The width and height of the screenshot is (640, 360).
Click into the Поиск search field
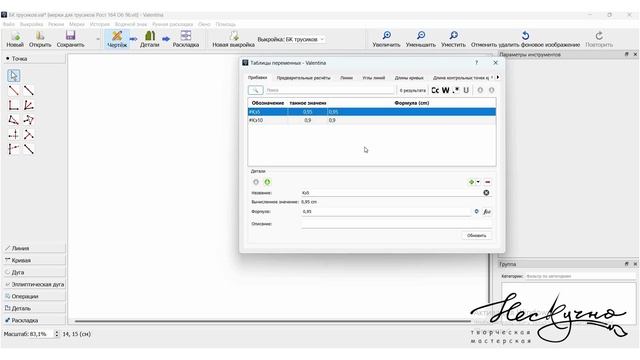coord(329,90)
